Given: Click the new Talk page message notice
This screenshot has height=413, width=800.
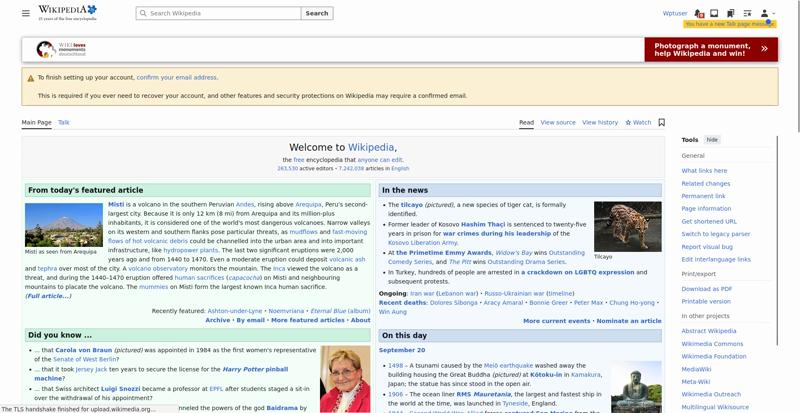Looking at the screenshot, I should tap(730, 24).
